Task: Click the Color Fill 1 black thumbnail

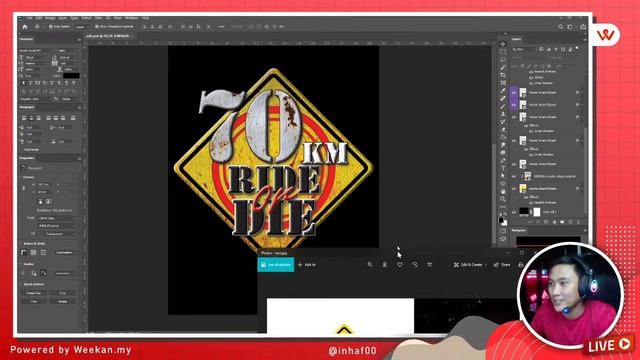Action: tap(524, 211)
